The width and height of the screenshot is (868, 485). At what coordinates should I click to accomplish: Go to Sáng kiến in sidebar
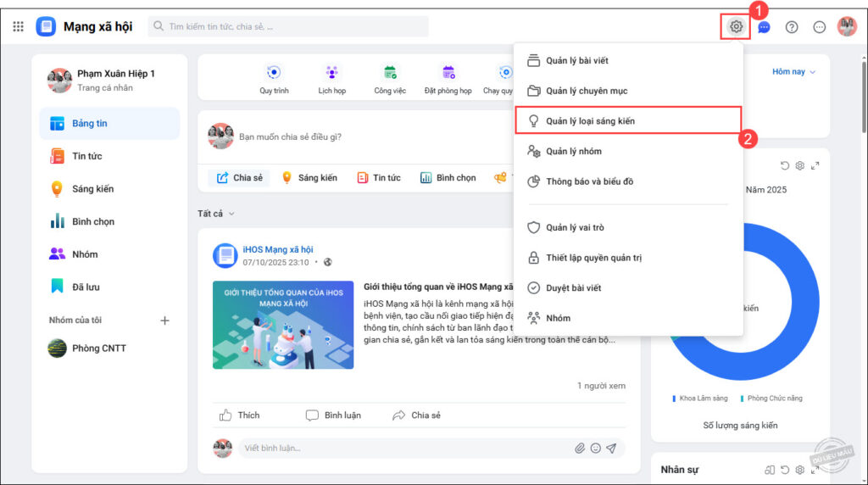coord(109,189)
